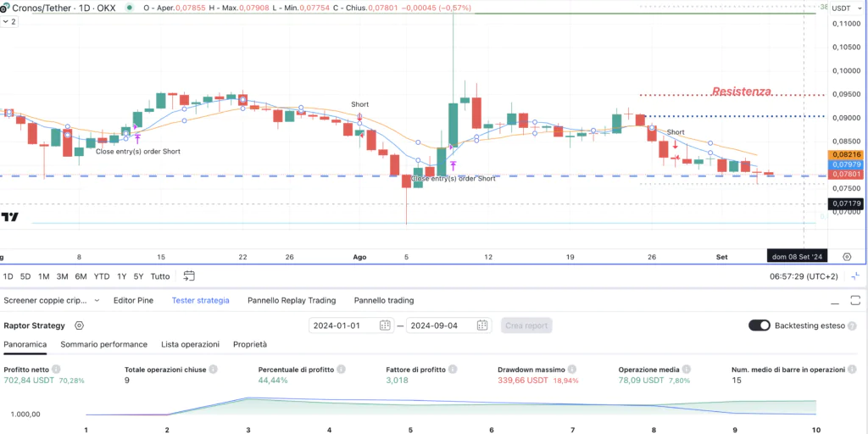Switch to Sommario performance tab
This screenshot has height=434, width=868.
[104, 344]
